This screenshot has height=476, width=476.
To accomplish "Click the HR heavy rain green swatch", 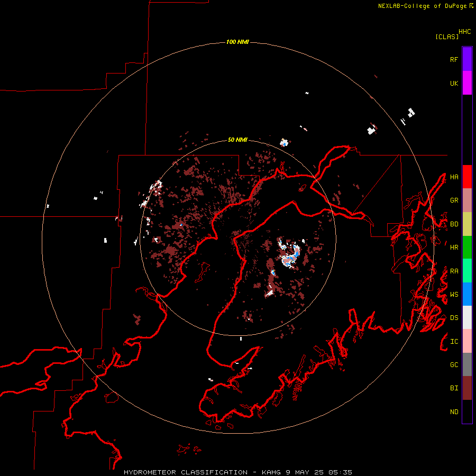I will (x=467, y=247).
